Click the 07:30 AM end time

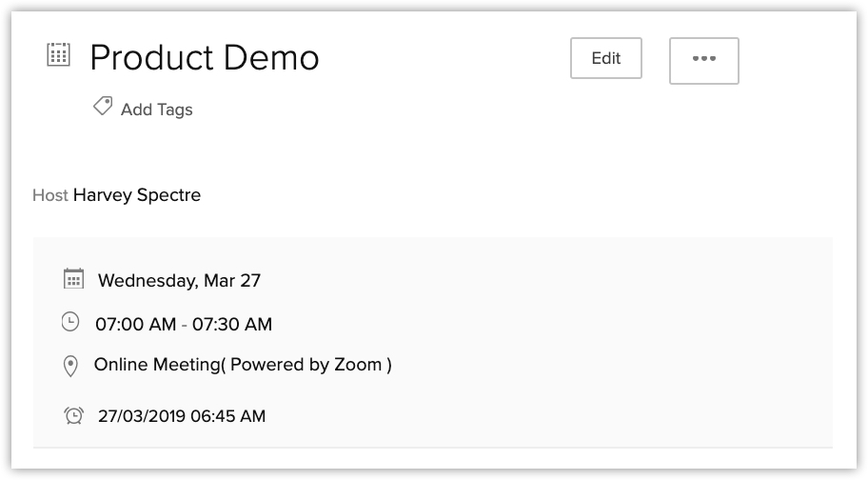232,324
